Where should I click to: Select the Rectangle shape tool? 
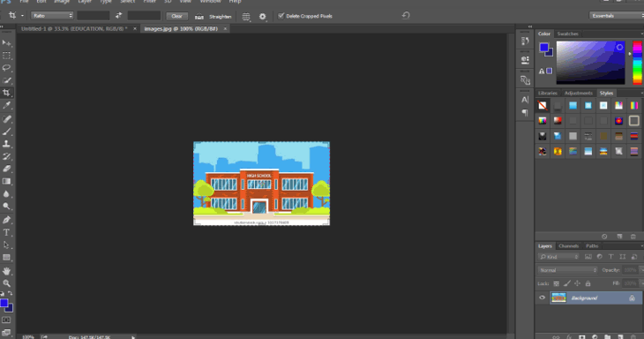[6, 258]
